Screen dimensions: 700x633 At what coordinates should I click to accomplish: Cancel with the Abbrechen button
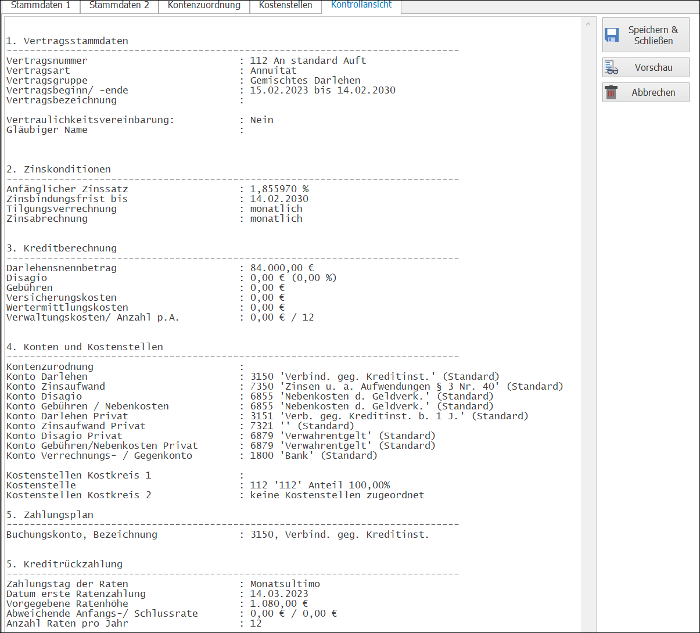tap(646, 92)
